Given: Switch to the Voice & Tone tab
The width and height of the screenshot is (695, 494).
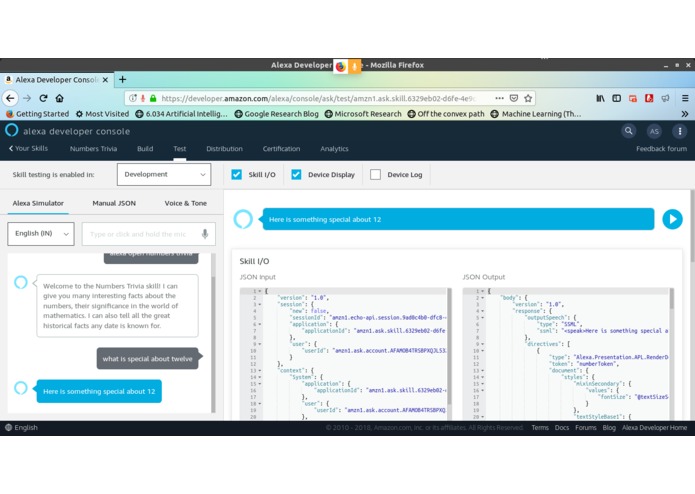Looking at the screenshot, I should point(185,203).
